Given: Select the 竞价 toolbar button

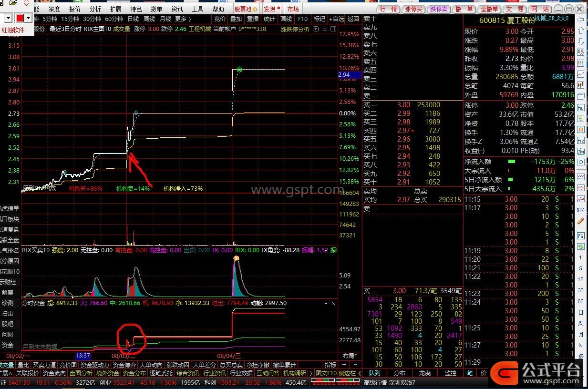Looking at the screenshot, I should 220,19.
